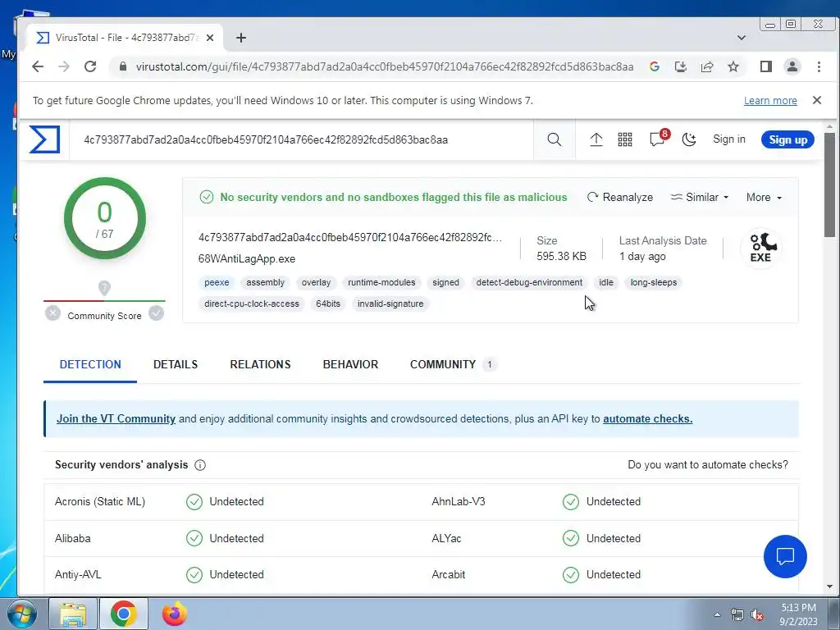Bookmark page with star icon
The height and width of the screenshot is (630, 840).
733,66
